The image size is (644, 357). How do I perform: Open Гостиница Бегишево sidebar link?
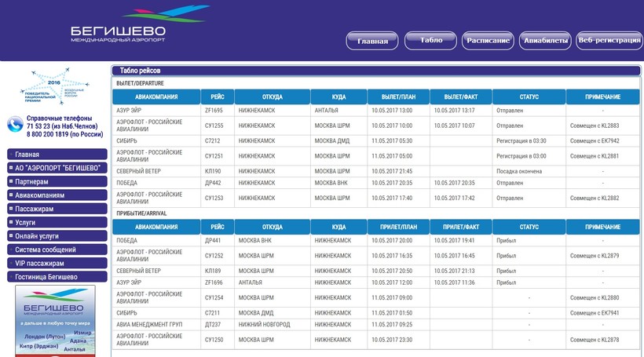57,277
